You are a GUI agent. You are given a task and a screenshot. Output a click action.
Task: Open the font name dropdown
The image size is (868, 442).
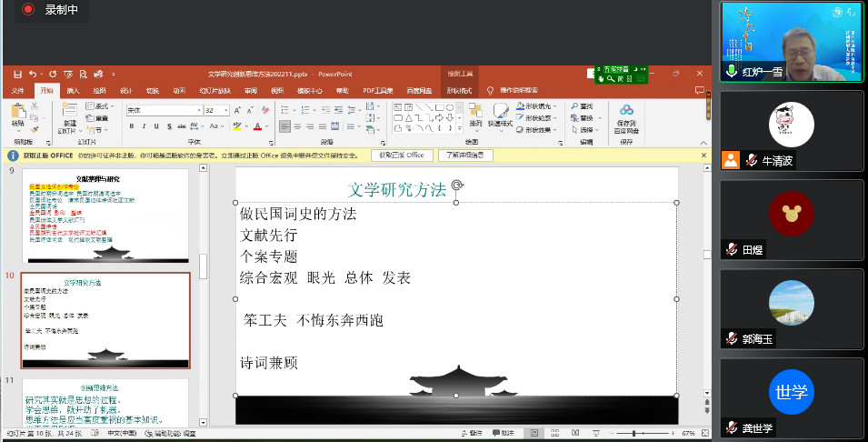pos(197,110)
